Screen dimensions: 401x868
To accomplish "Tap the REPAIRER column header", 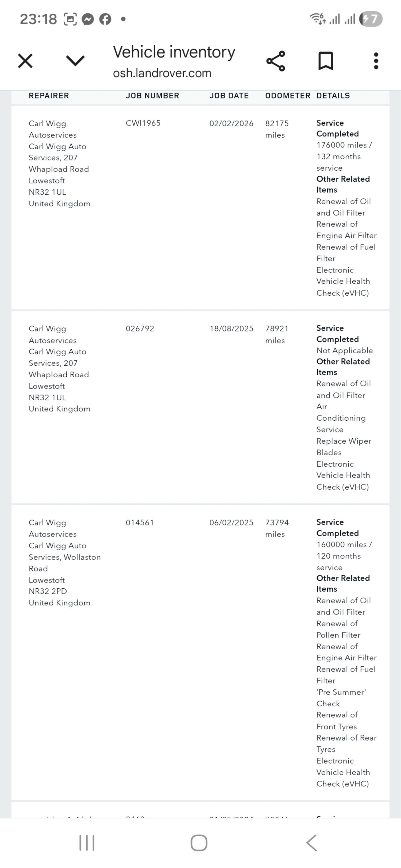I will pos(49,96).
